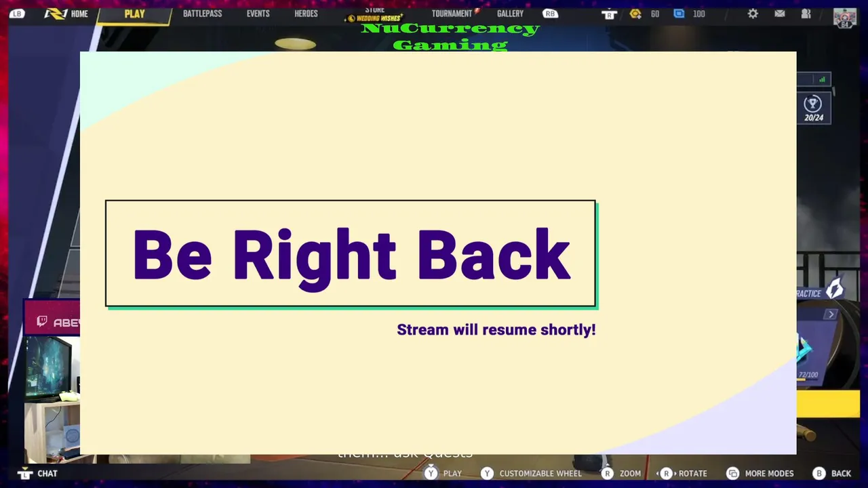This screenshot has width=868, height=488.
Task: Click the arrow chevron above the 72/100 card
Action: pos(831,314)
